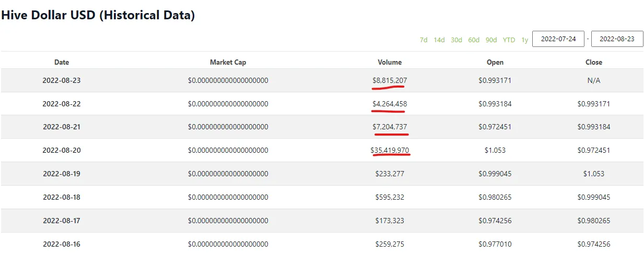
Task: Select the date cell 2022-08-21
Action: coord(62,127)
